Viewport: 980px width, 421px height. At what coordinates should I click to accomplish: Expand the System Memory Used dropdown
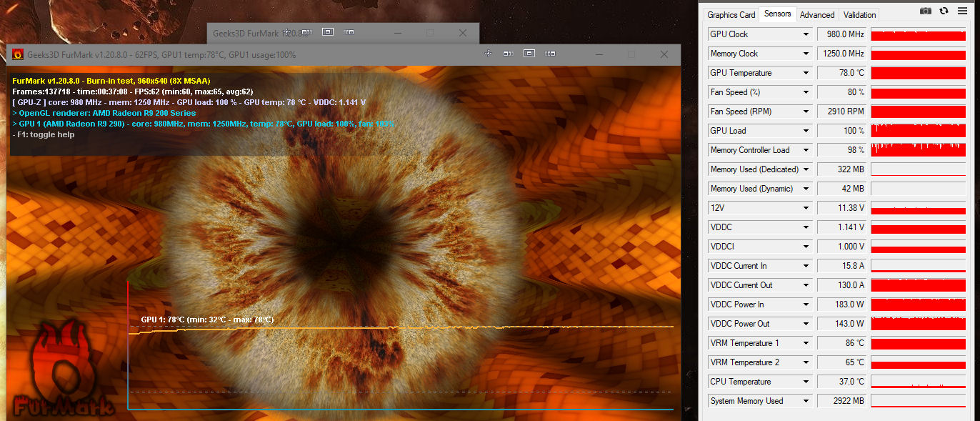[806, 401]
